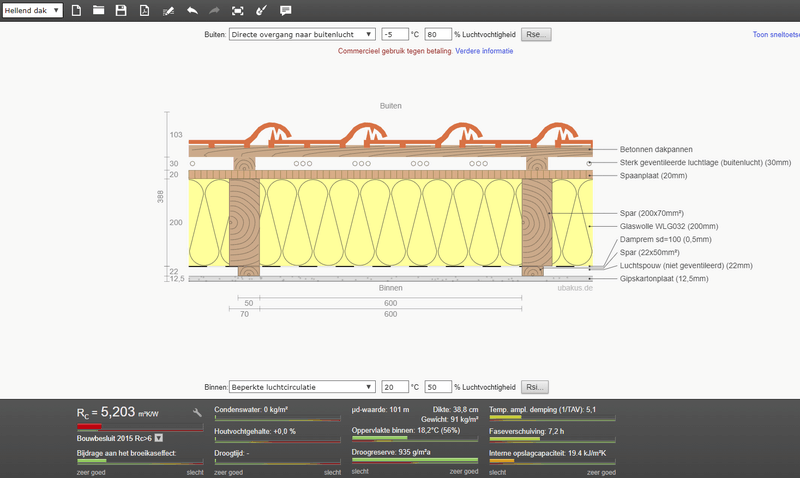Open the Binnen air circulation dropdown

tap(302, 387)
